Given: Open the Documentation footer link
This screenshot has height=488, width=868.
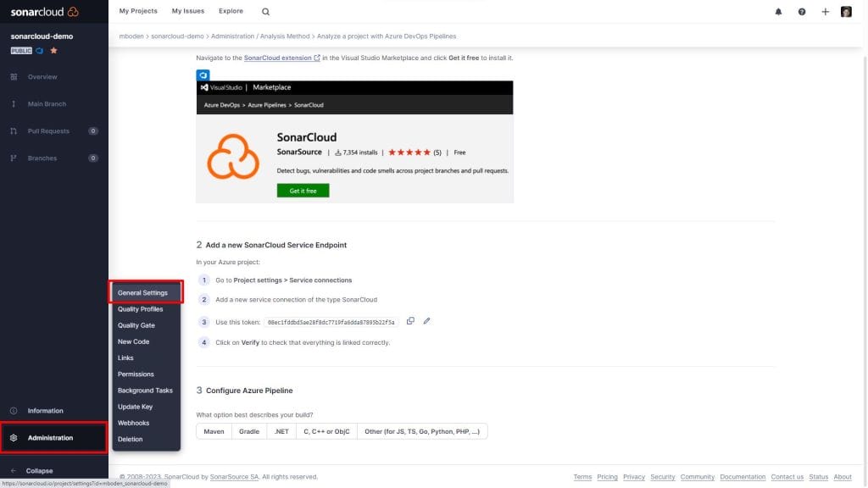Looking at the screenshot, I should coord(743,477).
